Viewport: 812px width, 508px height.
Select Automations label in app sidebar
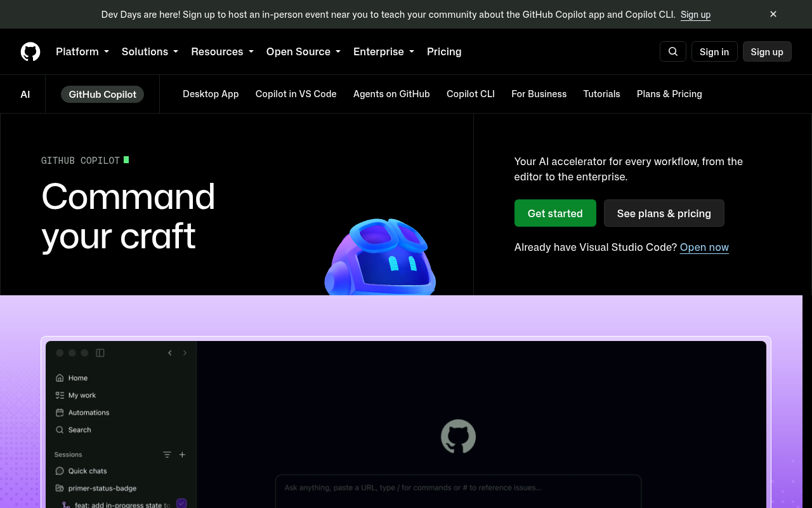89,412
